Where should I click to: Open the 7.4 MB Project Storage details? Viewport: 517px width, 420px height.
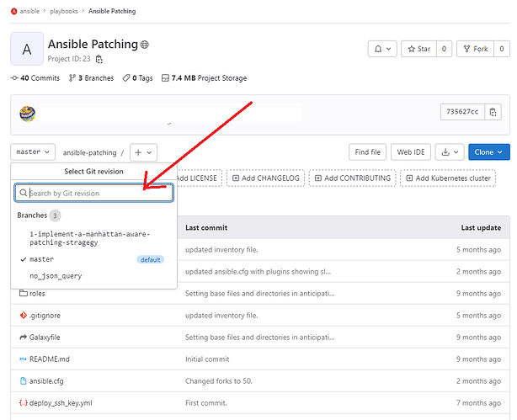tap(204, 78)
